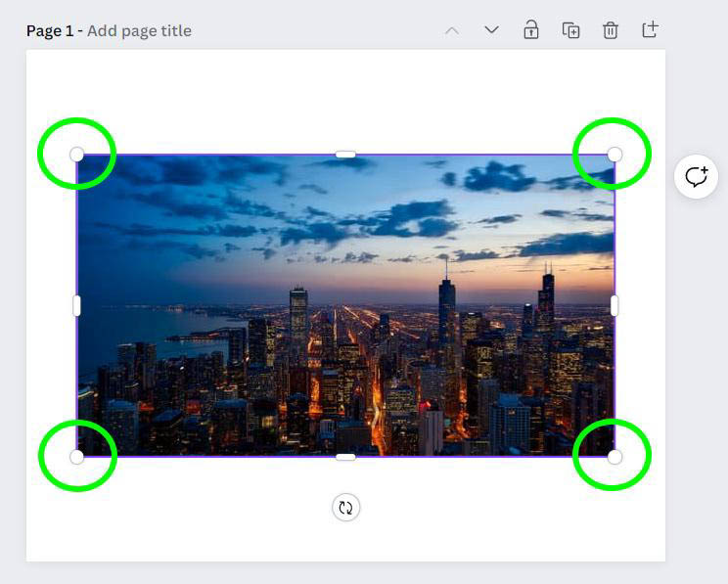Screen dimensions: 728x584
Task: Duplicate the page using the copy icon
Action: tap(570, 30)
